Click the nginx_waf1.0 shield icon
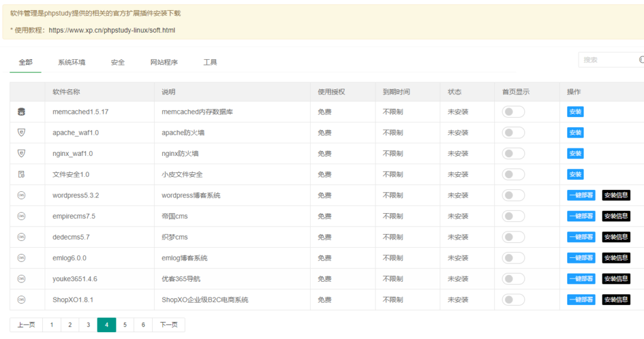 (21, 153)
